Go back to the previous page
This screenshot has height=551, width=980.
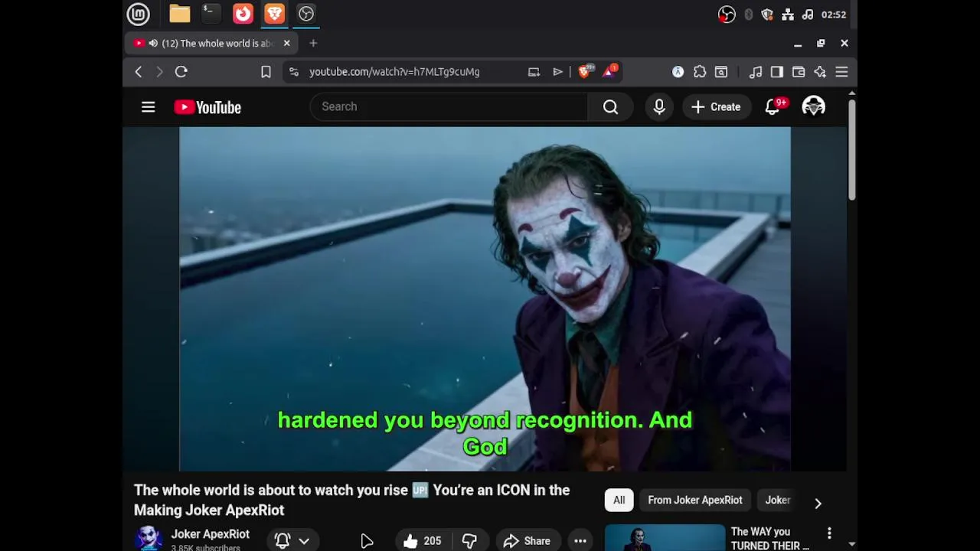139,71
